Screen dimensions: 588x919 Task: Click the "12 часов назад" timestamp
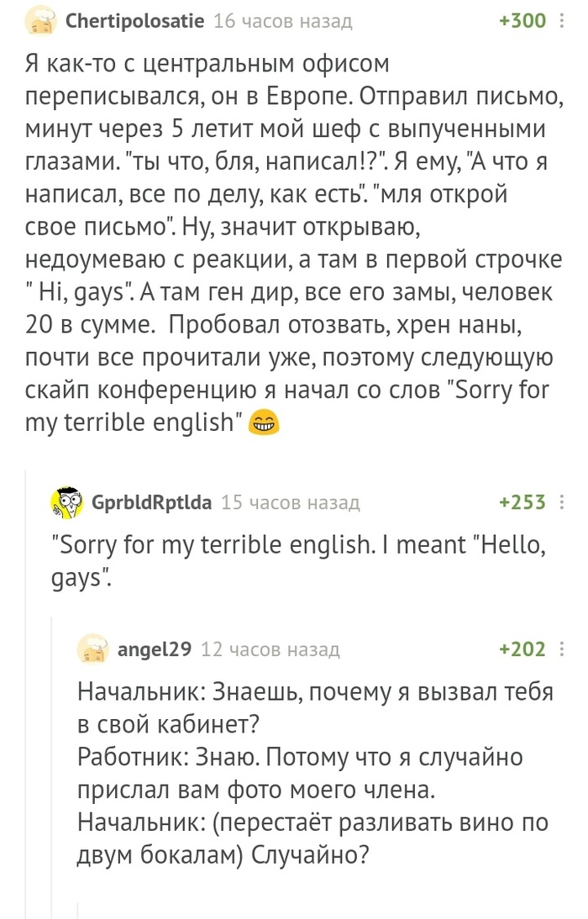click(271, 649)
